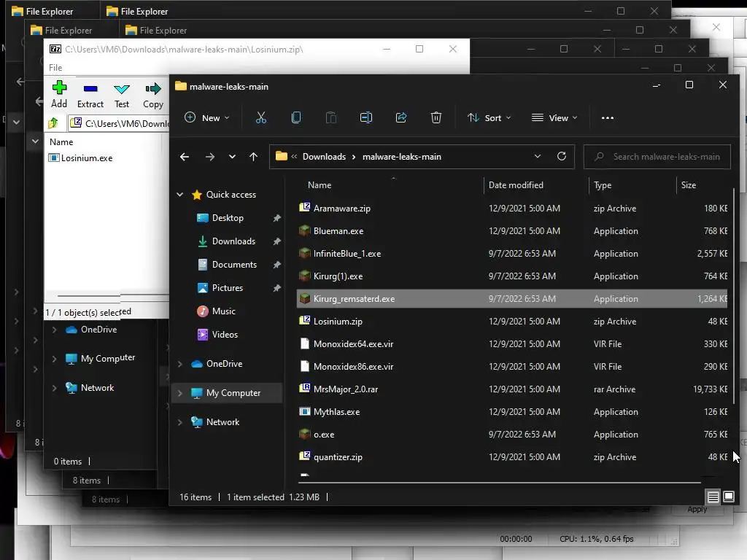
Task: Click Extract in the 7-Zip toolbar
Action: click(90, 94)
